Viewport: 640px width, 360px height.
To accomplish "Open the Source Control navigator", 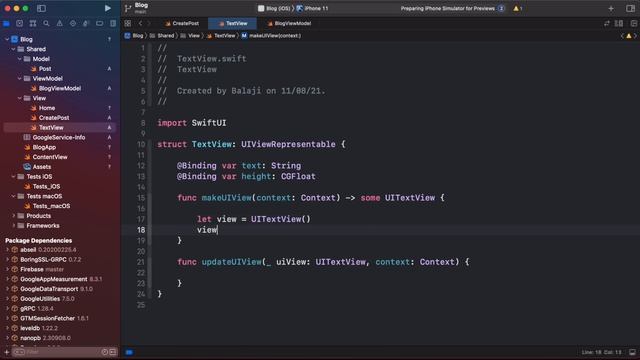I will click(x=19, y=24).
